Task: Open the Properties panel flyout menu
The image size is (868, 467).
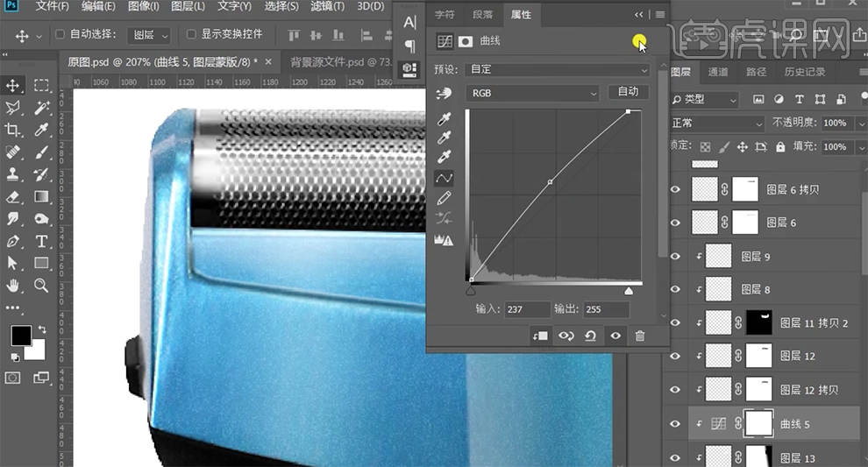Action: click(x=660, y=15)
